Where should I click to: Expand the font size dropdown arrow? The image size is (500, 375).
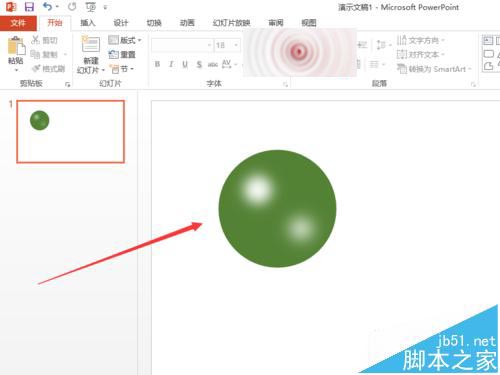pyautogui.click(x=236, y=45)
